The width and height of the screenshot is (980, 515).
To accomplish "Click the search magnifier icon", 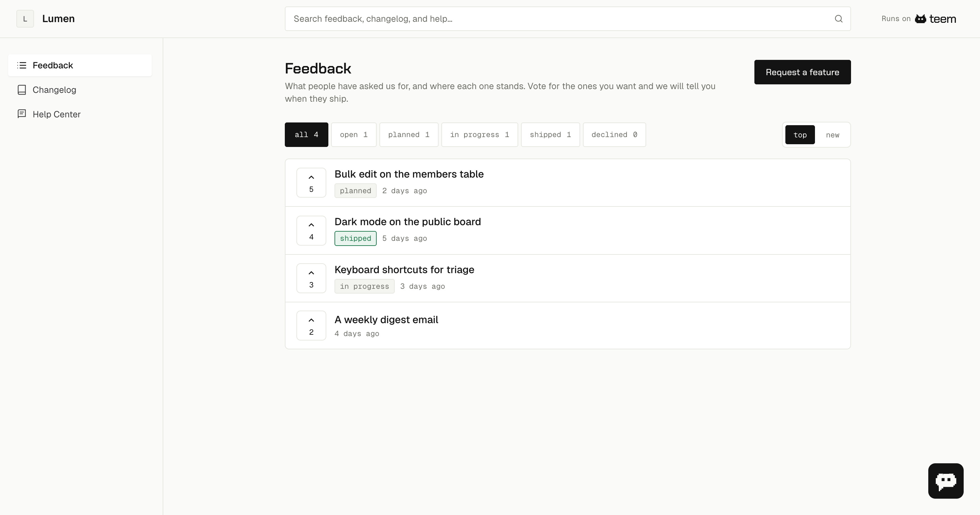I will click(x=838, y=19).
